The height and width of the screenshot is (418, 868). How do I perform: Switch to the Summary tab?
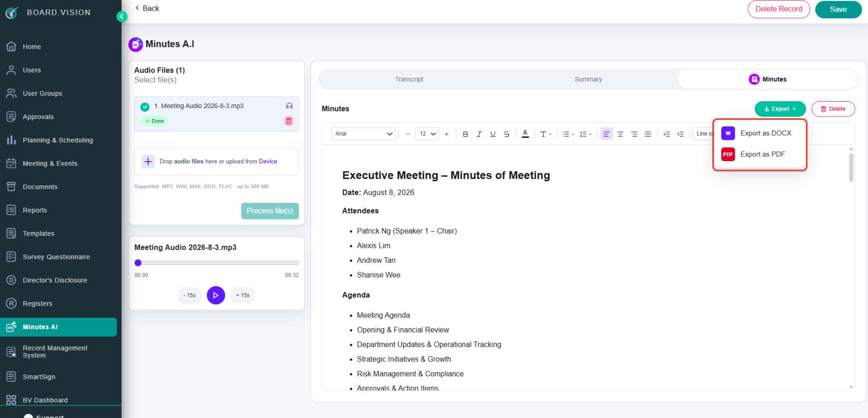click(x=588, y=80)
